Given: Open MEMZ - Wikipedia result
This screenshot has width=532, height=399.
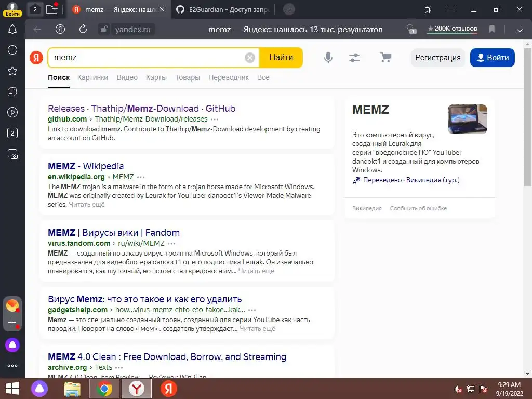Looking at the screenshot, I should point(86,166).
